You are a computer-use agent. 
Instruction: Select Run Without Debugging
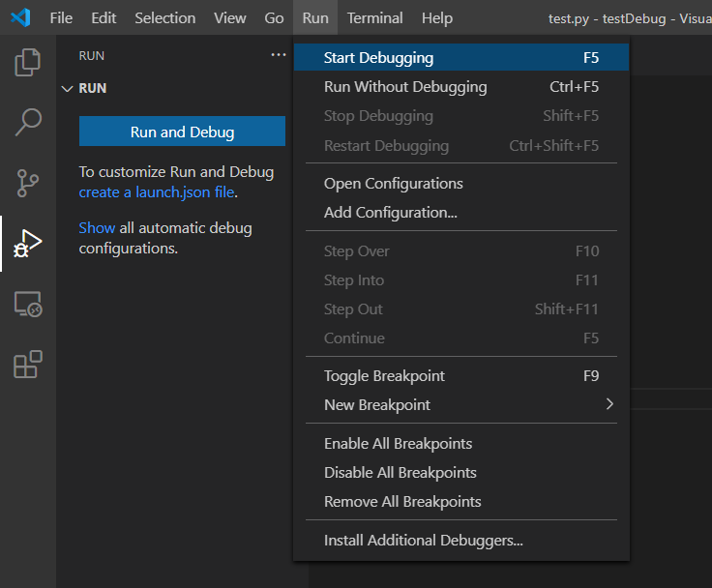(405, 87)
